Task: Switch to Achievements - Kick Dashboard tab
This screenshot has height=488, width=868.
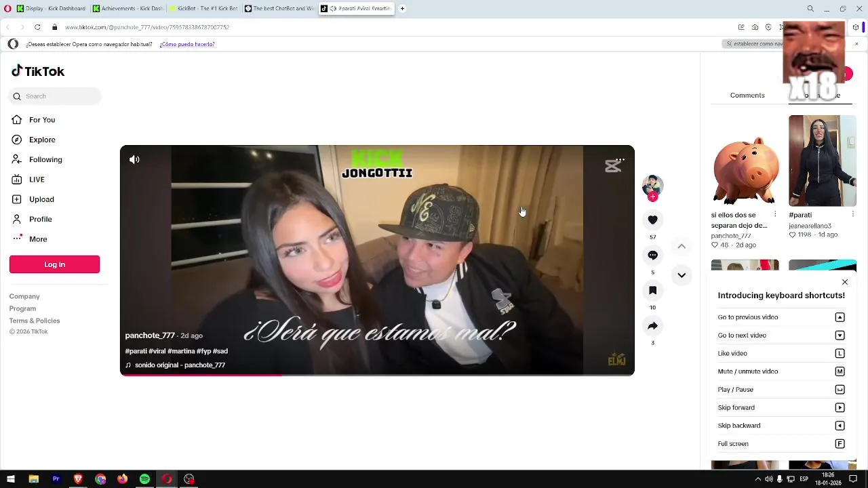Action: (128, 9)
